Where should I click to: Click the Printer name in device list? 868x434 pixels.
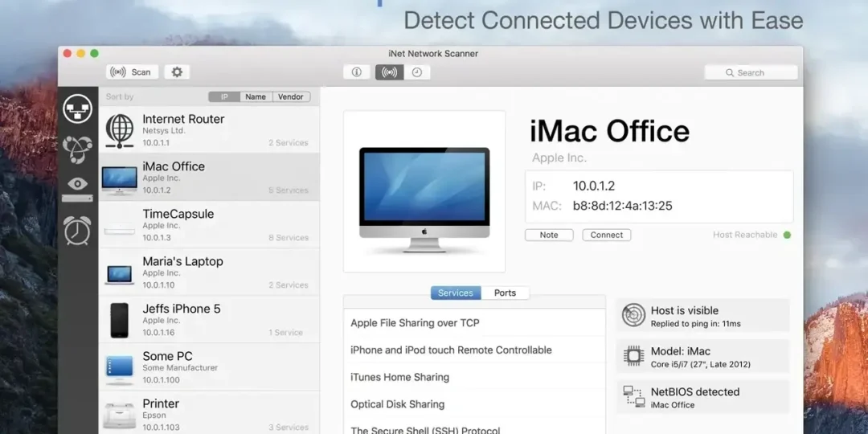(x=161, y=403)
